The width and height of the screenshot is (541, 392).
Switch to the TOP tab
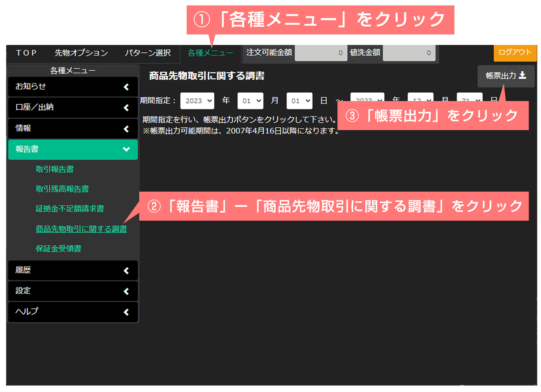tap(26, 53)
